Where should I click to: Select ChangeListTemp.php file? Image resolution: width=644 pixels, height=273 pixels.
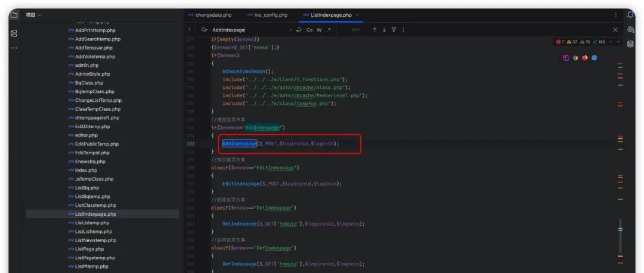coord(95,100)
